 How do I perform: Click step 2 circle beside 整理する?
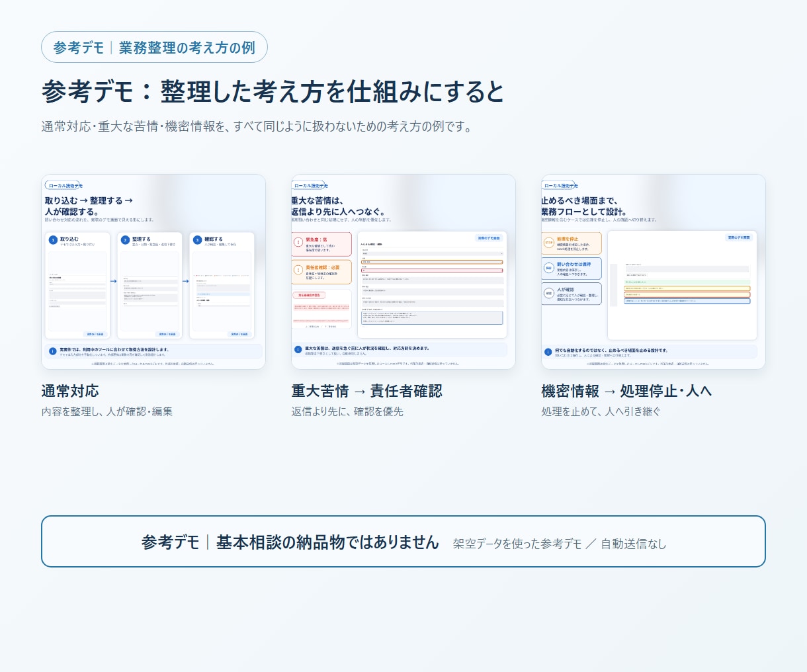coord(125,240)
